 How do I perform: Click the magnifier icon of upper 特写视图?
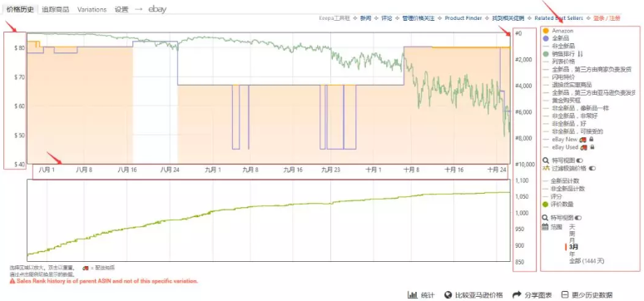pos(546,160)
